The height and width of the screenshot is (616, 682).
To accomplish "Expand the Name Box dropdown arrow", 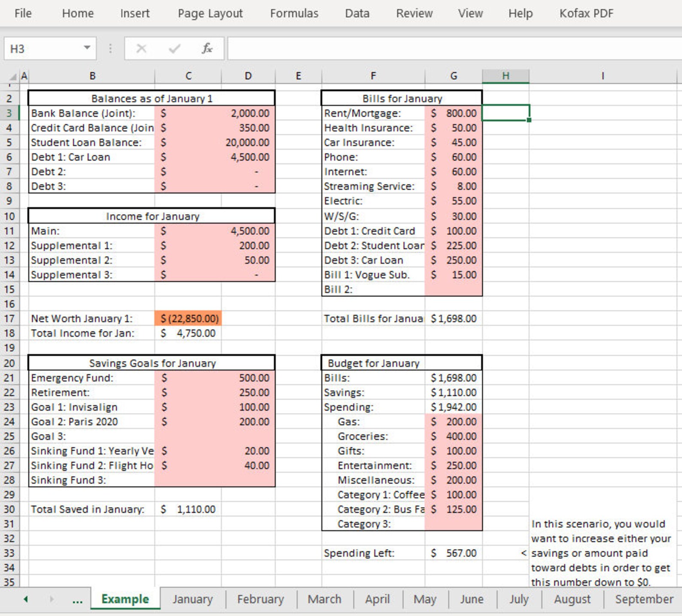I will click(x=87, y=48).
